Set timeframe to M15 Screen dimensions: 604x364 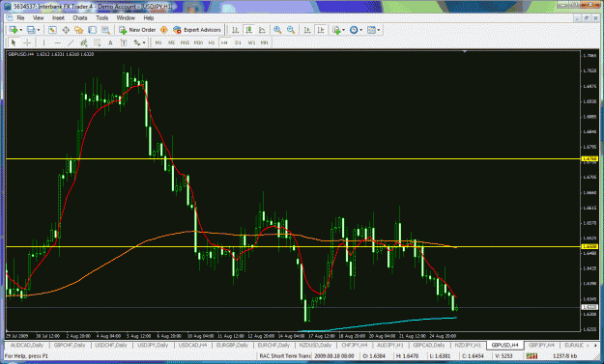[185, 42]
